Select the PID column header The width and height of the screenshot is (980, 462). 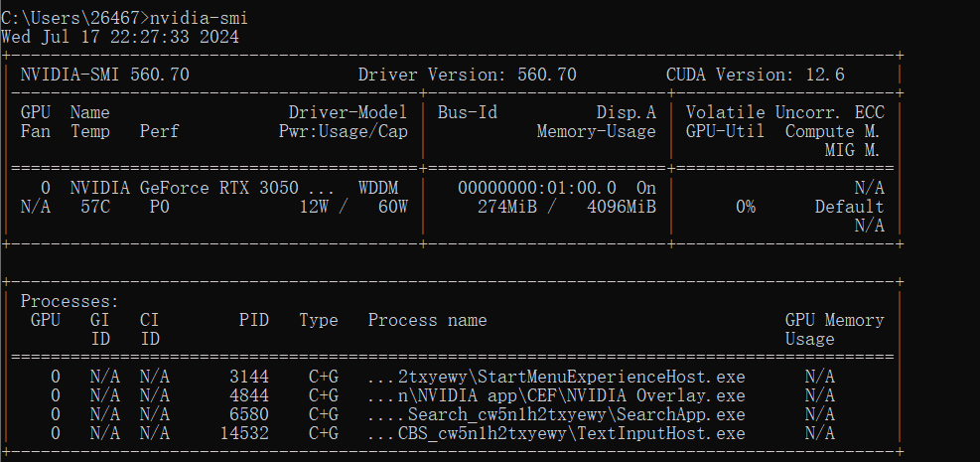pos(254,320)
